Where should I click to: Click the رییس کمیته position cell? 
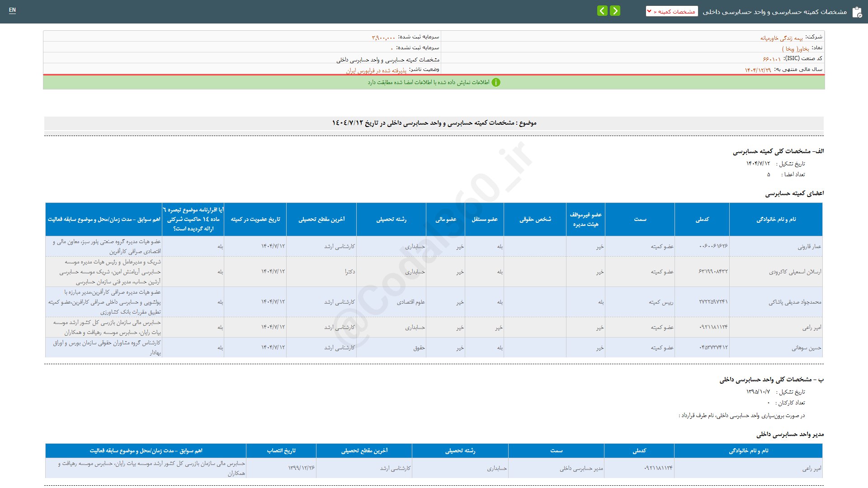(x=661, y=302)
